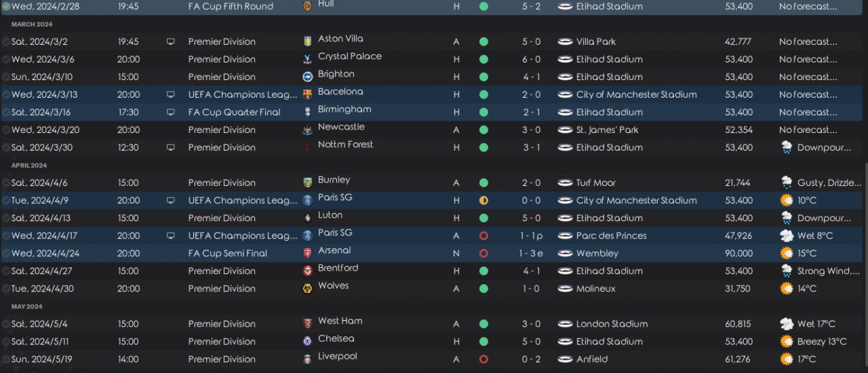
Task: Click the MARCH 2024 month header
Action: point(32,24)
